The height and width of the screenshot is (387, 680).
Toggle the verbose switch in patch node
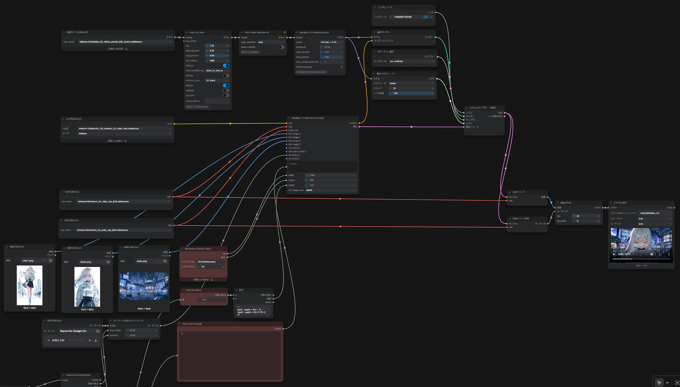(226, 90)
